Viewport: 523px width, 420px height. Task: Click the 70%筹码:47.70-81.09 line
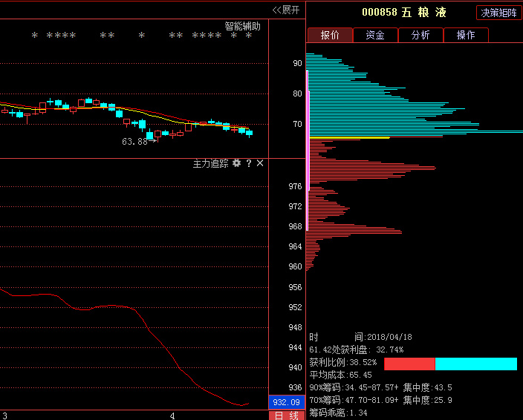tap(354, 400)
